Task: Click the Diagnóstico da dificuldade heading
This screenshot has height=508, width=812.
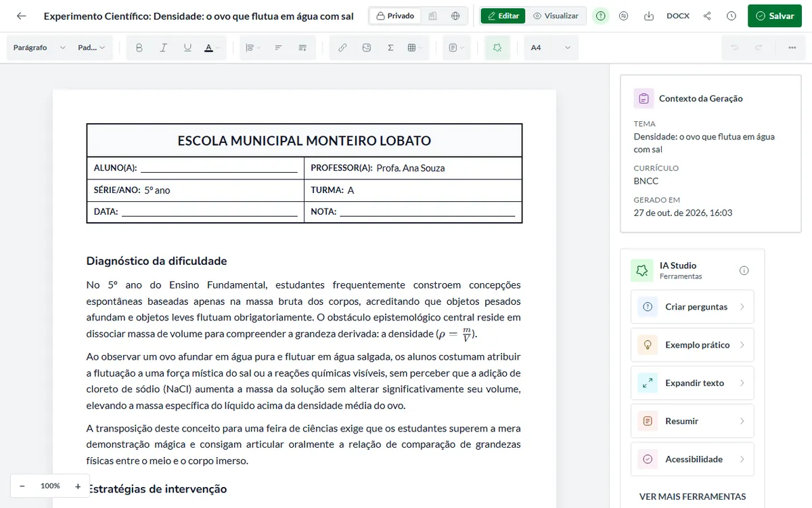Action: [156, 261]
